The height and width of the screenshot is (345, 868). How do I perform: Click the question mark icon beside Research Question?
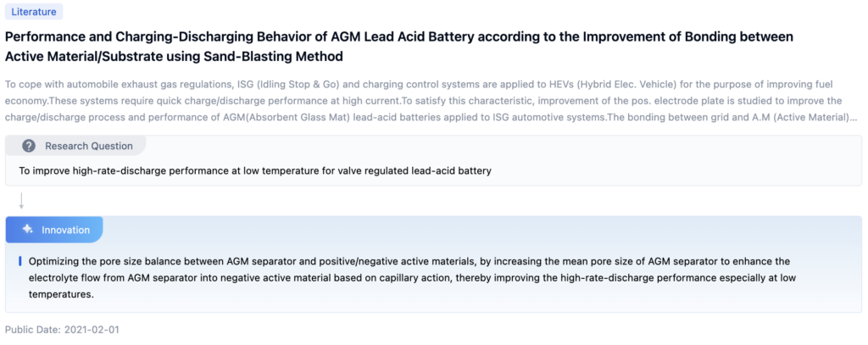[29, 146]
